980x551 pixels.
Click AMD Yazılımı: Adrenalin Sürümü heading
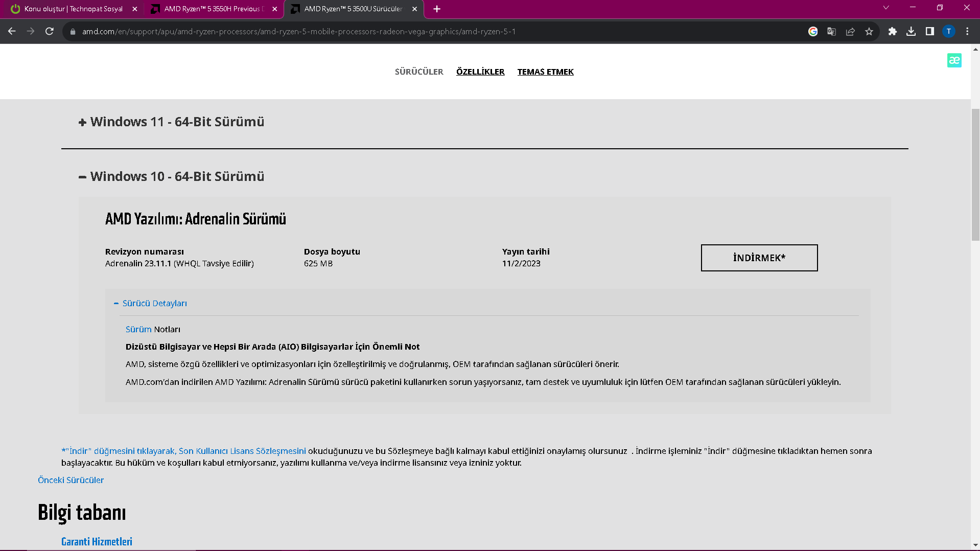(x=196, y=219)
